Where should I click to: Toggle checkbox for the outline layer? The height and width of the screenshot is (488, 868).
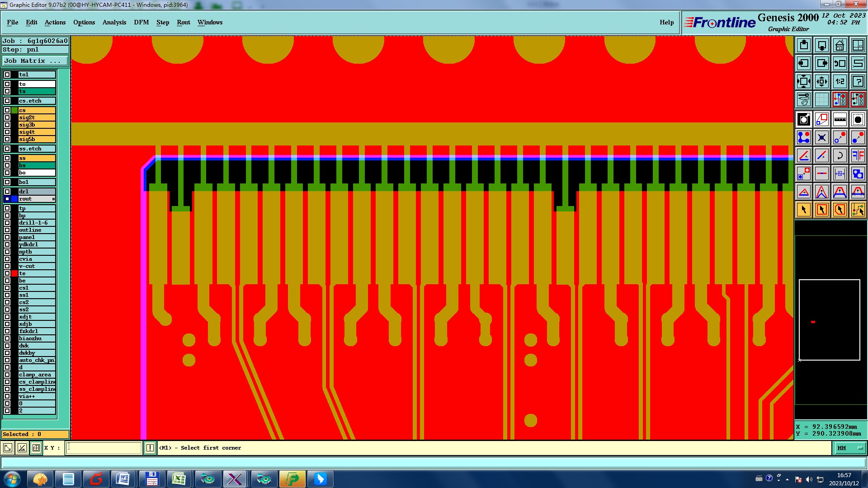point(7,230)
